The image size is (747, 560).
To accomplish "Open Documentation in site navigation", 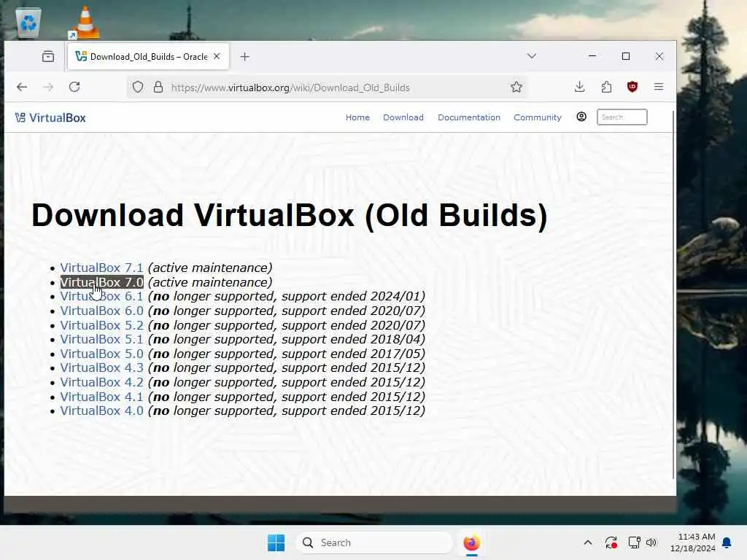I will point(469,117).
